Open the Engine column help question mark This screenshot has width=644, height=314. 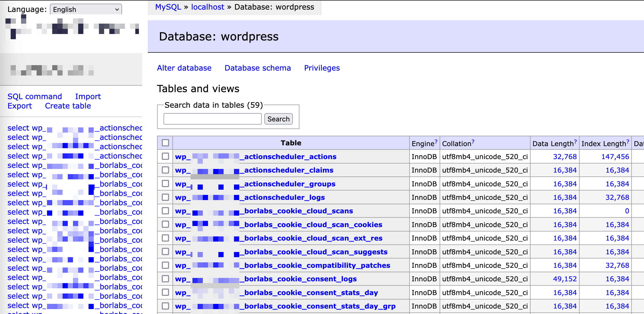click(x=436, y=141)
